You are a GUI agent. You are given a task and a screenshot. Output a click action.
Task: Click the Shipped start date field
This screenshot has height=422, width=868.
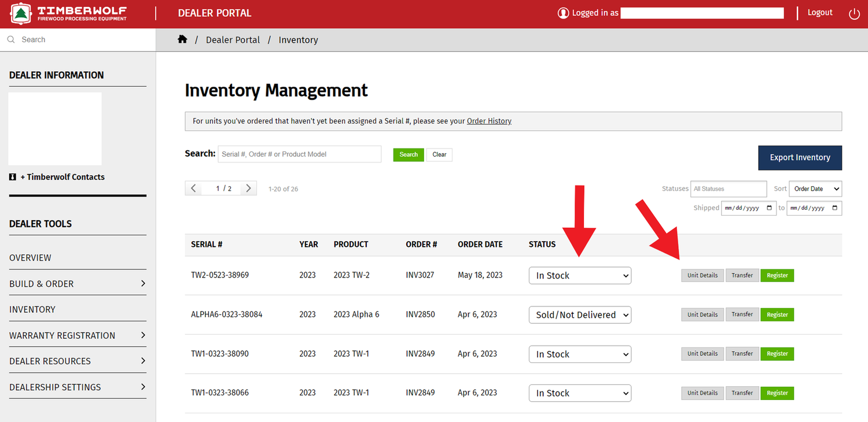pyautogui.click(x=749, y=208)
